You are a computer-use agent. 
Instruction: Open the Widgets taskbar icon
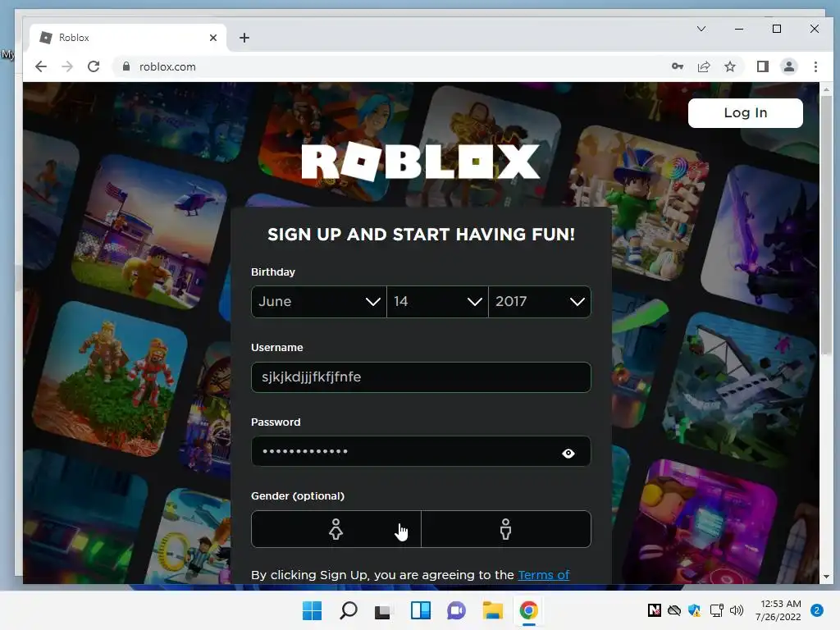[421, 610]
